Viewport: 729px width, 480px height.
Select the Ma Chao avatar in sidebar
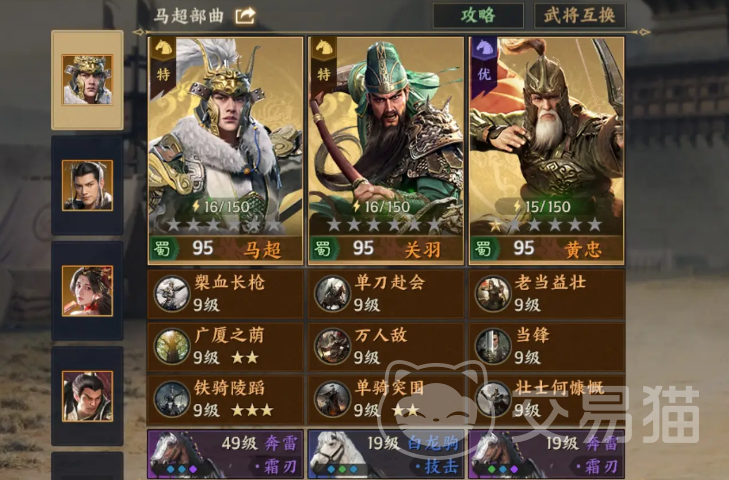[87, 80]
